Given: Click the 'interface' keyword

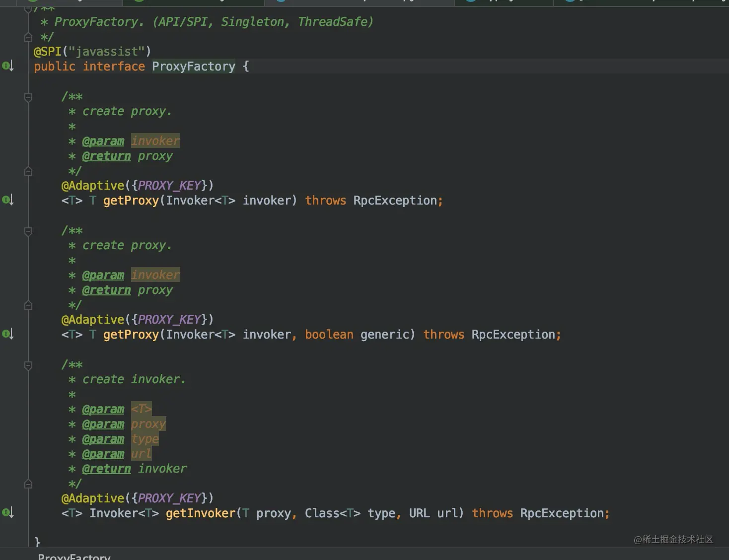Looking at the screenshot, I should click(x=114, y=67).
